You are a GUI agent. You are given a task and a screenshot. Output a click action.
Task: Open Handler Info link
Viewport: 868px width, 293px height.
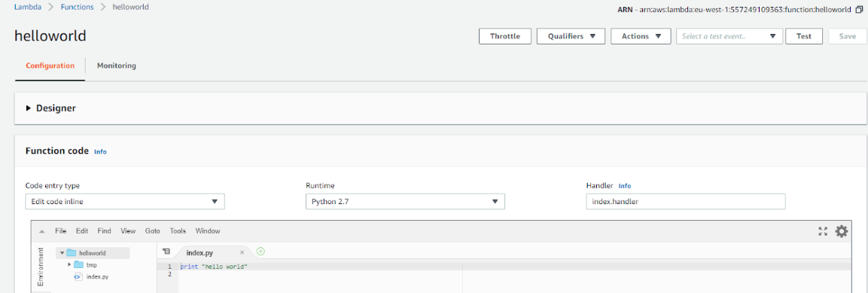(624, 186)
